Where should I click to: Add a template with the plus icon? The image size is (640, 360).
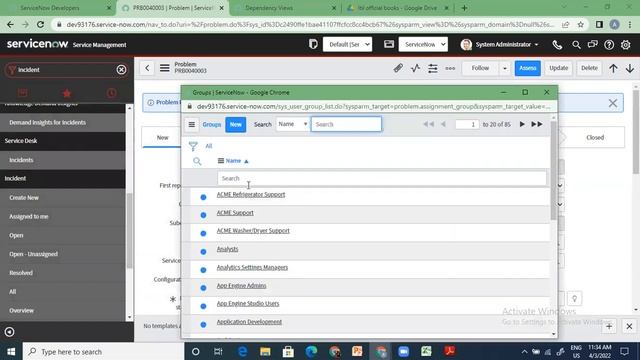pyautogui.click(x=609, y=327)
